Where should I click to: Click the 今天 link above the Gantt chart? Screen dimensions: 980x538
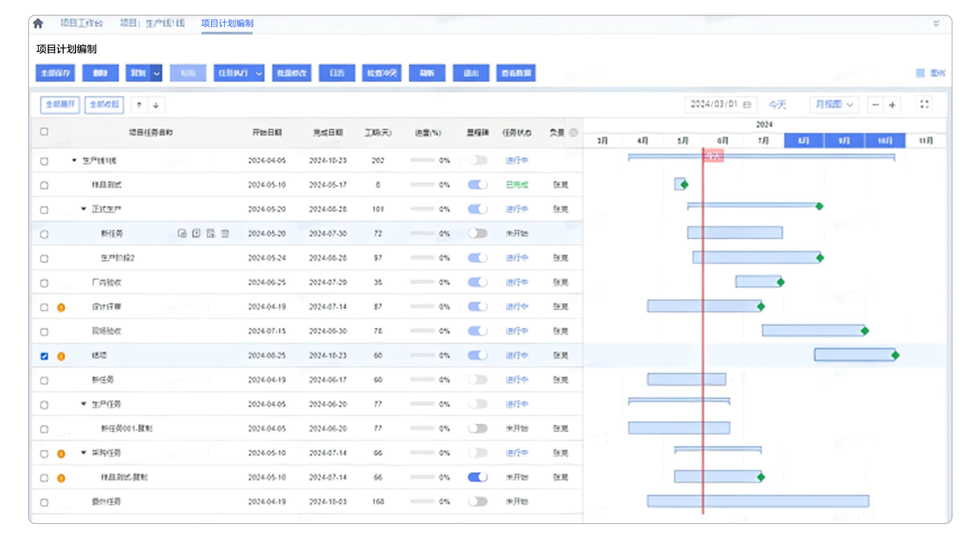pos(777,105)
